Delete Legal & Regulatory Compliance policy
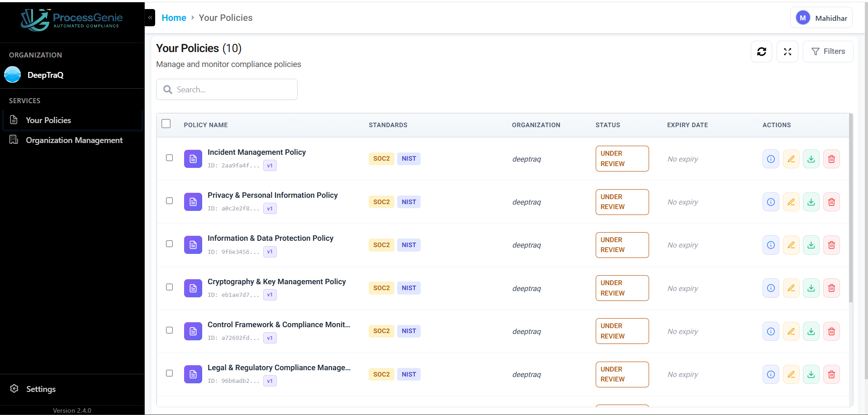The width and height of the screenshot is (868, 415). 831,374
